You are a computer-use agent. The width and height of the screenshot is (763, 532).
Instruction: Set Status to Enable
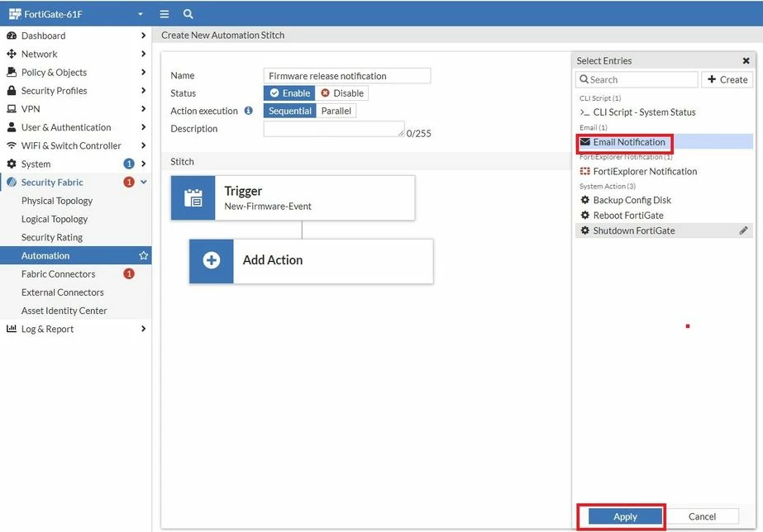[x=289, y=93]
